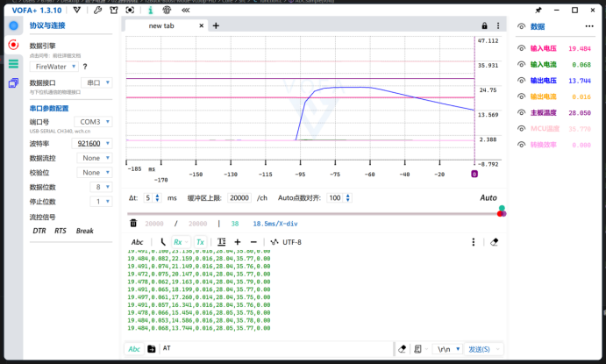The height and width of the screenshot is (364, 606).
Task: Click the DTR flow control signal button
Action: [x=39, y=231]
